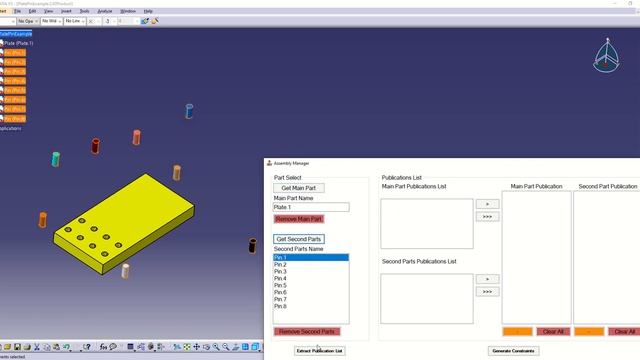
Task: Select Pin.2 in Second Parts Name list
Action: [x=311, y=264]
